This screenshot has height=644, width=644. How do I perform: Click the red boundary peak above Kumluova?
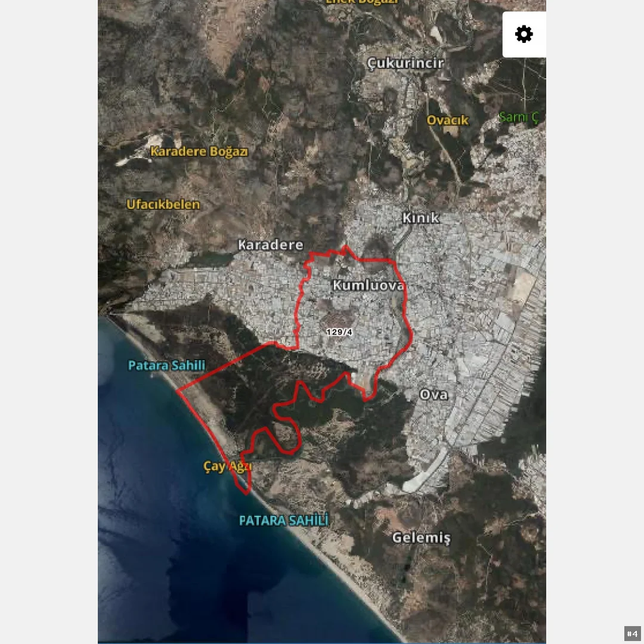346,247
